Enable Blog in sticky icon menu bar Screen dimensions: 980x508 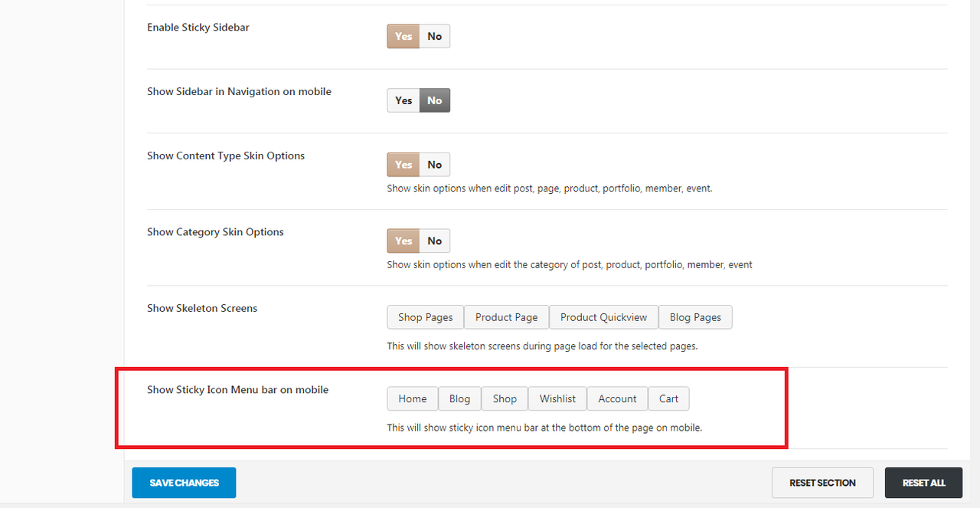pyautogui.click(x=459, y=398)
